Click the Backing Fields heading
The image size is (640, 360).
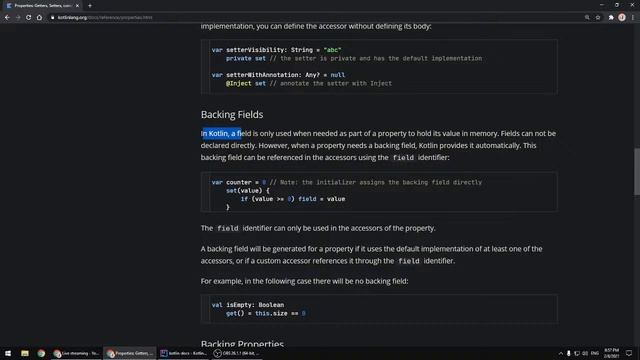(232, 115)
